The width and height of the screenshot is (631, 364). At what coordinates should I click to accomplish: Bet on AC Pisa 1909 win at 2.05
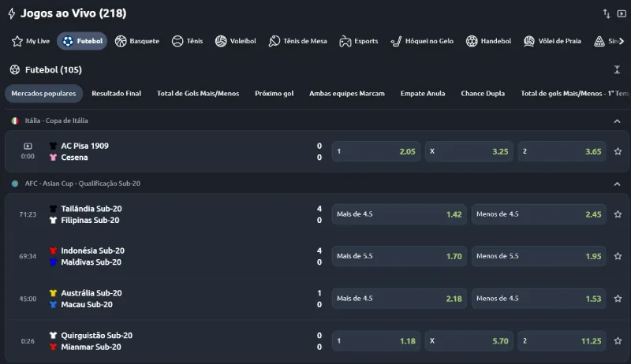[x=376, y=151]
